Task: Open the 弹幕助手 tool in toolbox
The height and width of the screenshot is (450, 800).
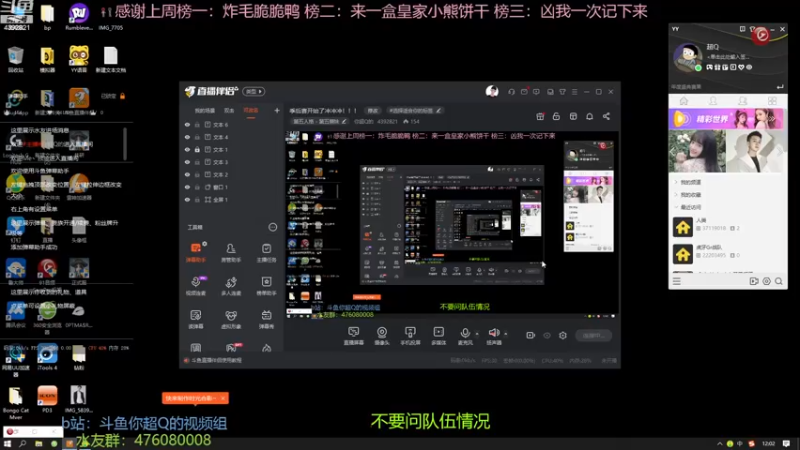Action: click(x=196, y=252)
